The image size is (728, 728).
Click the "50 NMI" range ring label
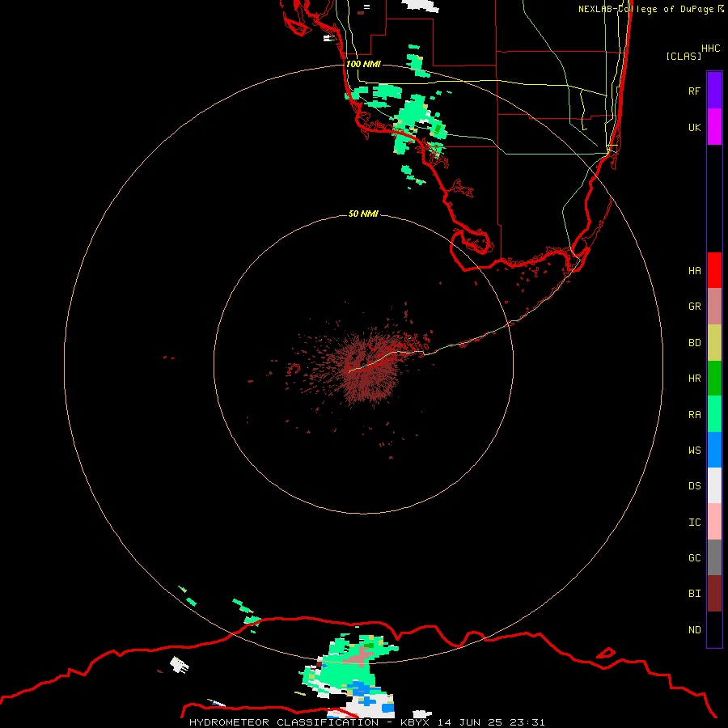pos(363,214)
